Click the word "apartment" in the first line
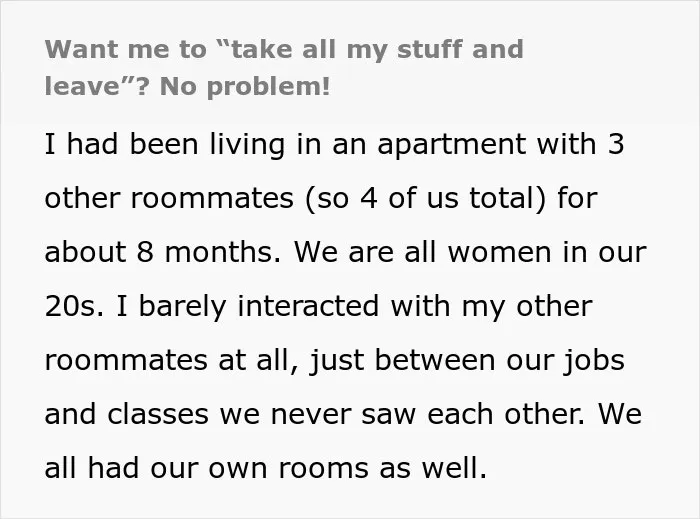Screen dimensions: 700x519 [x=451, y=145]
